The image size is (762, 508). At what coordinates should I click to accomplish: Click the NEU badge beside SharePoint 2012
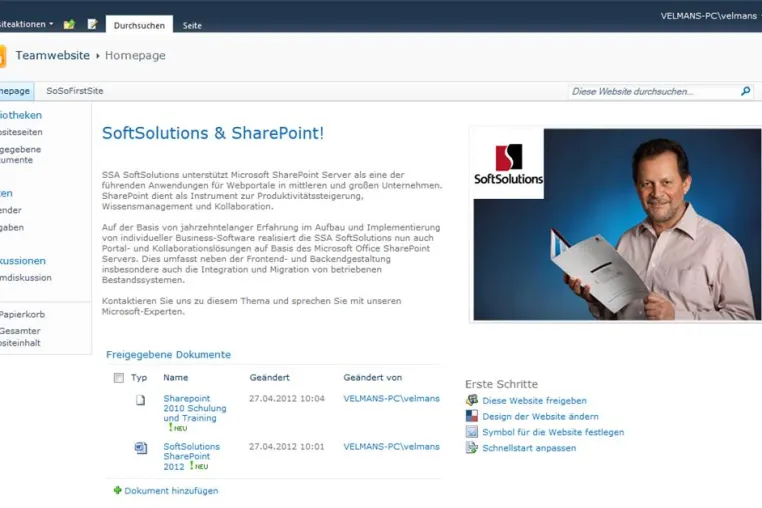(x=199, y=466)
